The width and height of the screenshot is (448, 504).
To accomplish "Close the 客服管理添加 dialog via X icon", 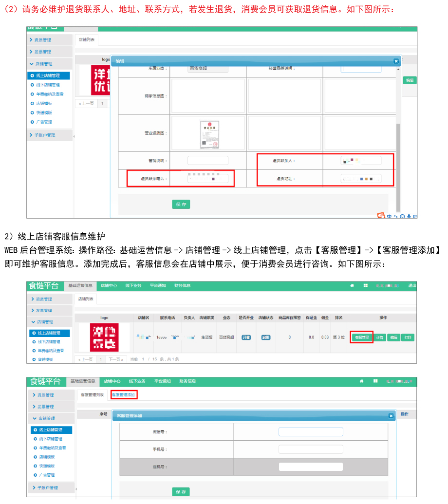I will pyautogui.click(x=391, y=416).
